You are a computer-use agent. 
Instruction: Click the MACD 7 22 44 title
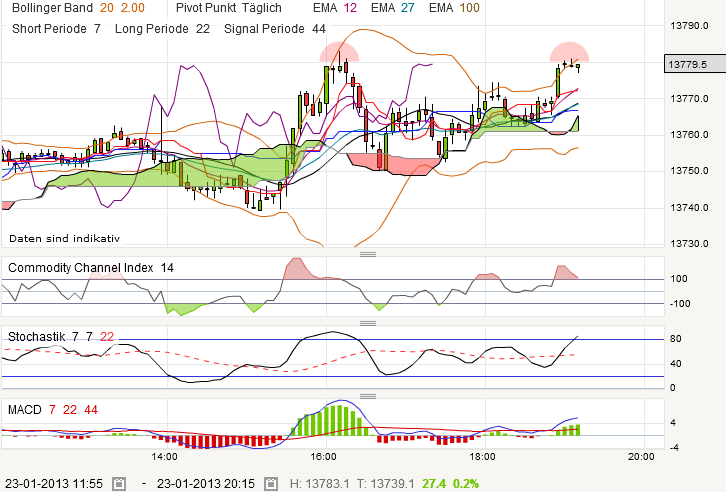point(53,410)
